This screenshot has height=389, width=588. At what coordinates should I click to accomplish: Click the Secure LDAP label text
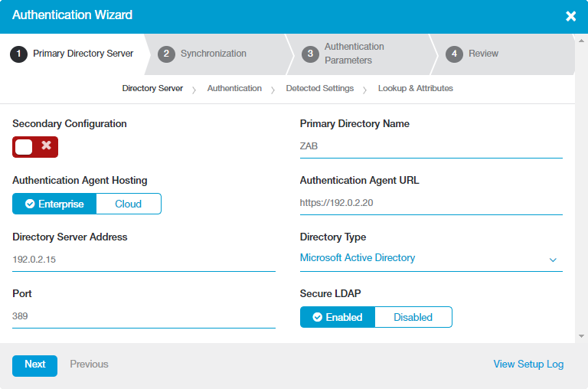tap(330, 293)
